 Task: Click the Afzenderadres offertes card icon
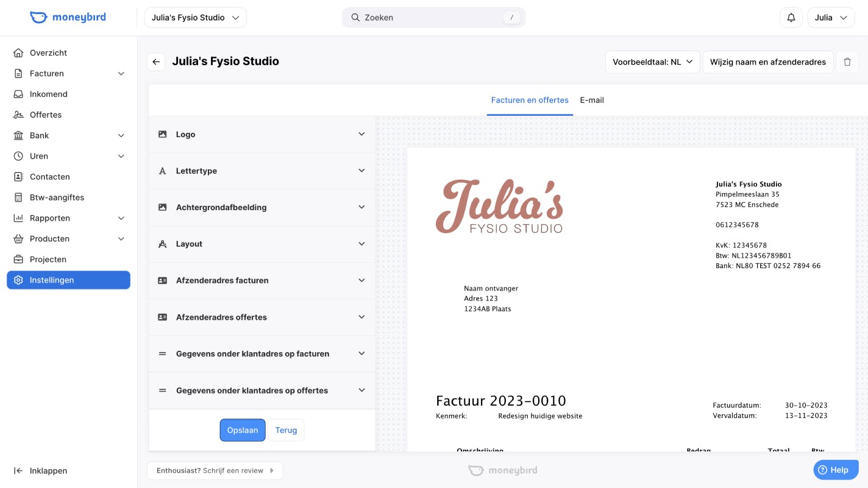click(163, 317)
